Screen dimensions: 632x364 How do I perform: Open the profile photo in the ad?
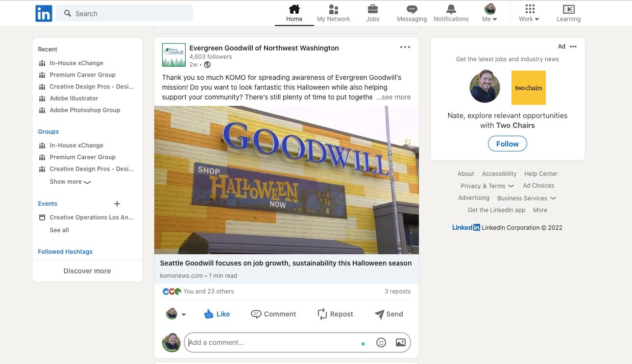485,87
